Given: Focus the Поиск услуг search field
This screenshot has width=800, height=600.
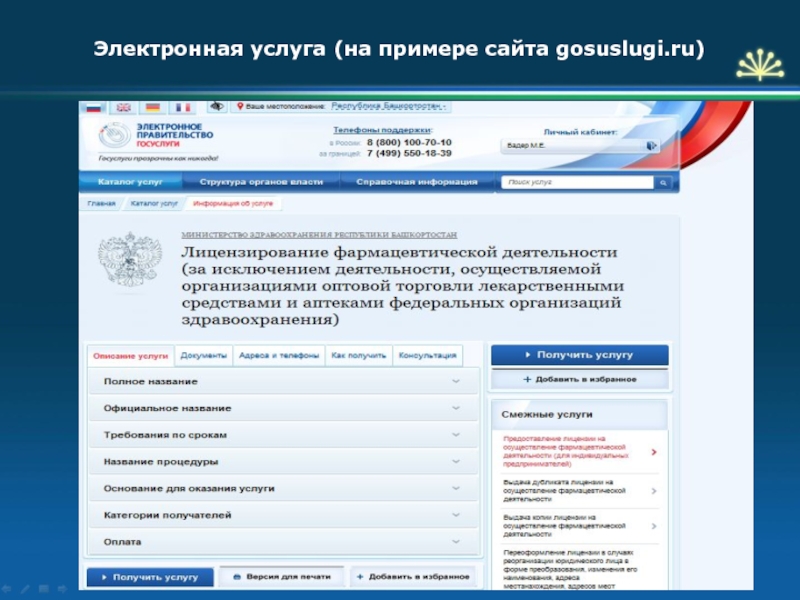Looking at the screenshot, I should click(x=578, y=182).
